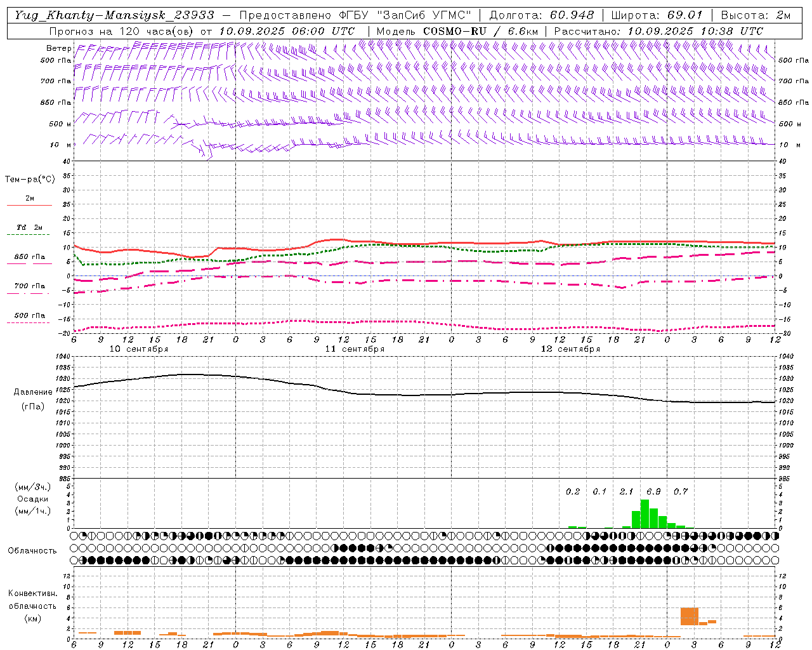The image size is (812, 650).
Task: Click the '10 сентября' date label
Action: click(x=139, y=349)
